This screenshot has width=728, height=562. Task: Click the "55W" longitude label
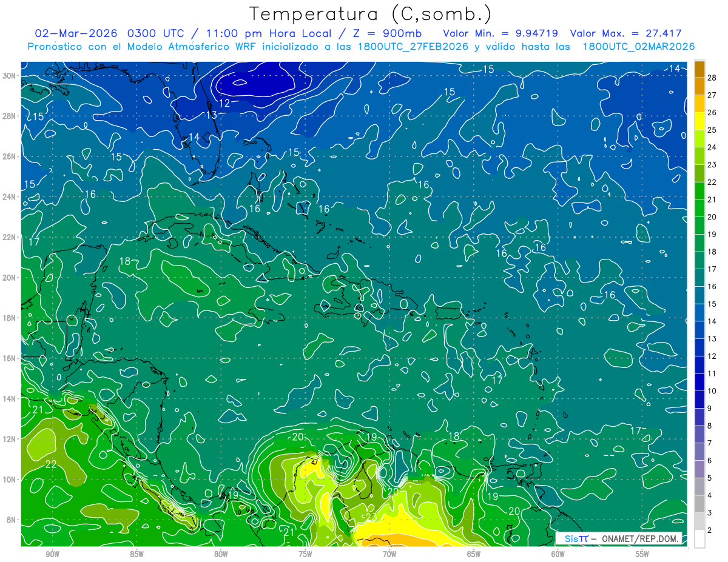click(x=642, y=554)
